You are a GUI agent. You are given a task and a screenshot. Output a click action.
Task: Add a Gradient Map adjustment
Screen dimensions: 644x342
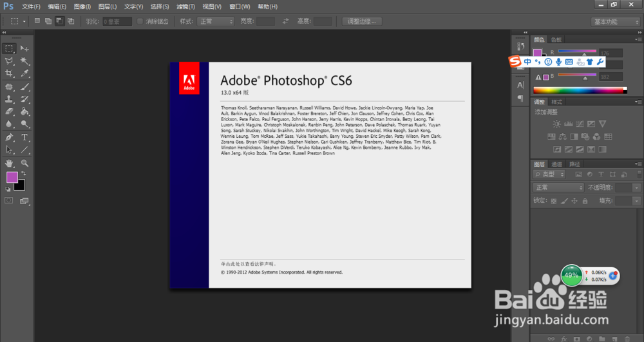point(603,149)
